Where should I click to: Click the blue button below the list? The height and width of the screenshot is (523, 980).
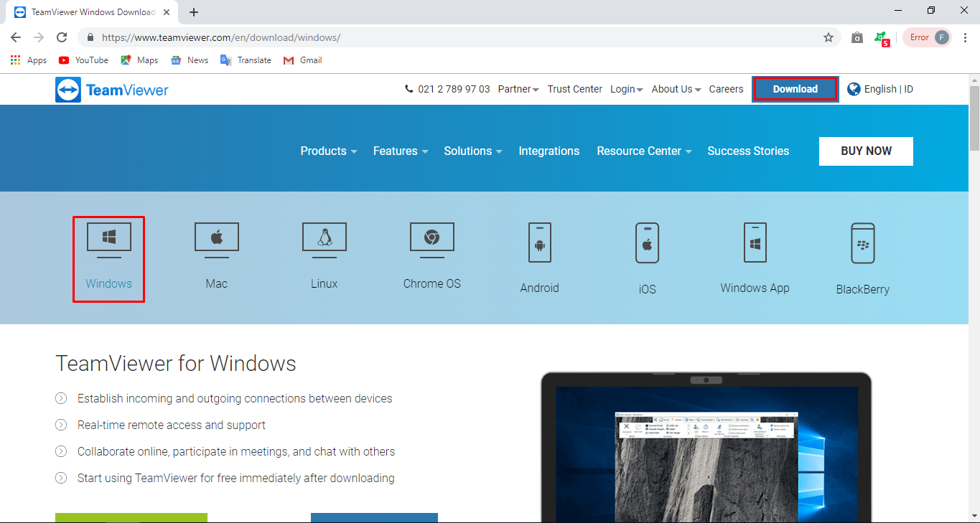374,517
